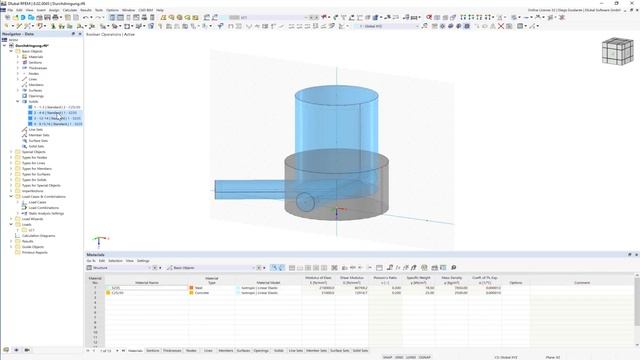Open the Basic Objects dropdown in the table panel
Screen dimensions: 640x360
211,268
